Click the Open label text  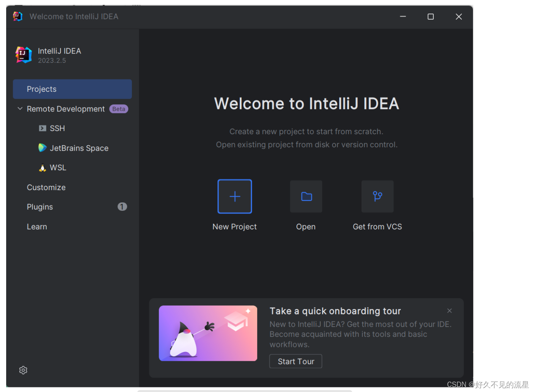tap(306, 227)
